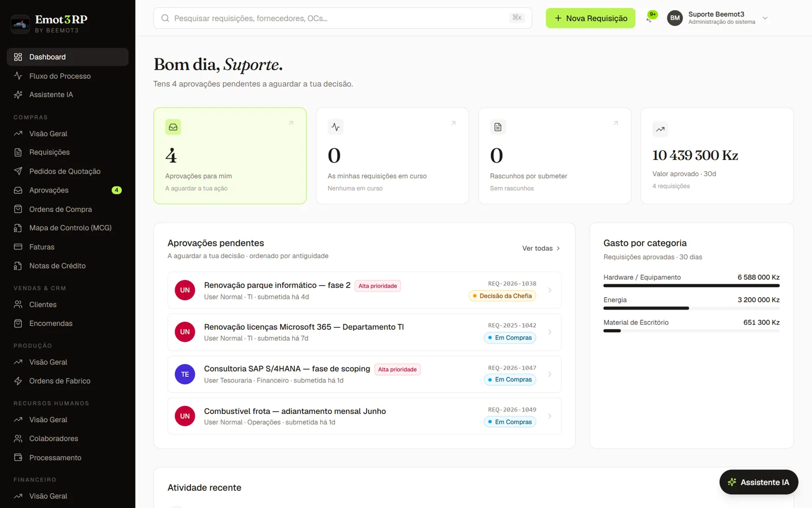Click document icon on Rascunhos por submeter card
Screen dimensions: 812x508
pos(498,127)
